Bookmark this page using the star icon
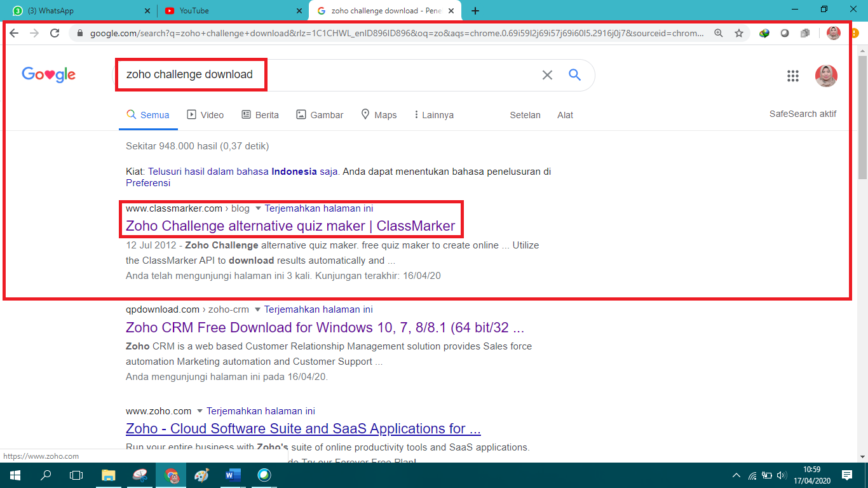This screenshot has width=868, height=488. pyautogui.click(x=739, y=33)
